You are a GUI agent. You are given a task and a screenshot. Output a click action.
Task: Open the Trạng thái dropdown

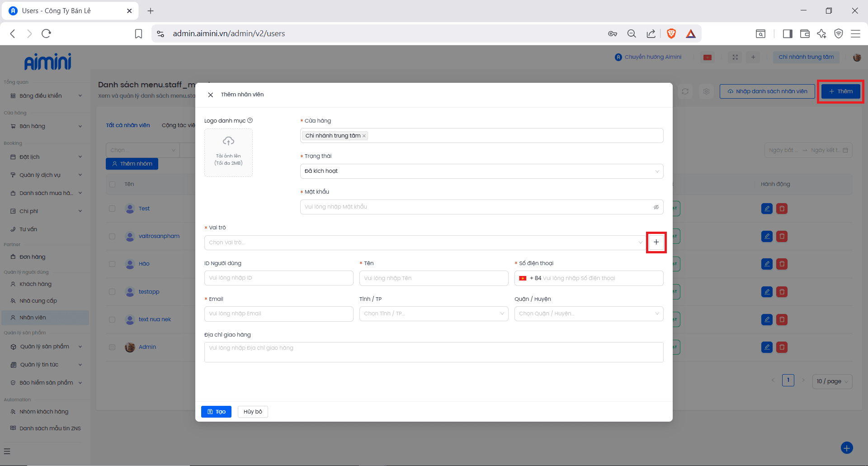point(481,171)
